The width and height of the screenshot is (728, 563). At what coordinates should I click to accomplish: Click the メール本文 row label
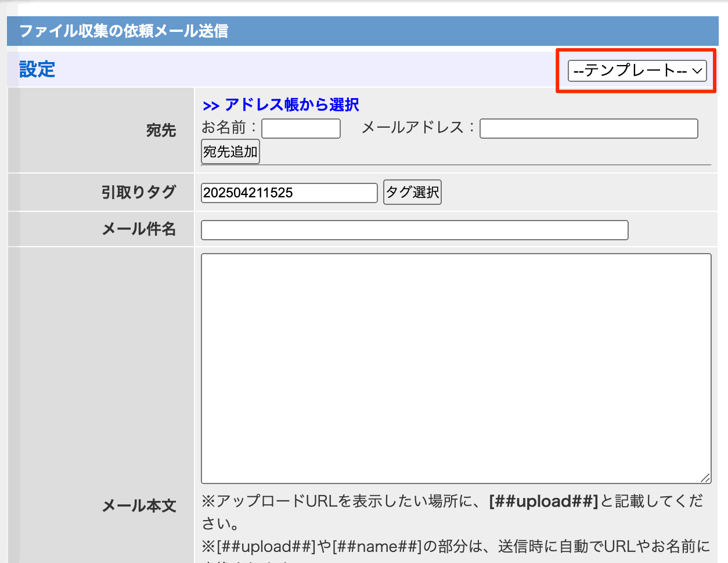[x=139, y=506]
